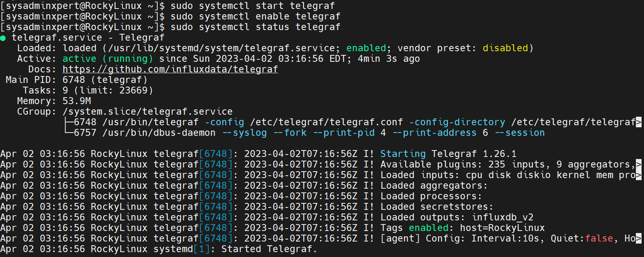Click the 'Loaded aggregators:' log message

tap(434, 186)
